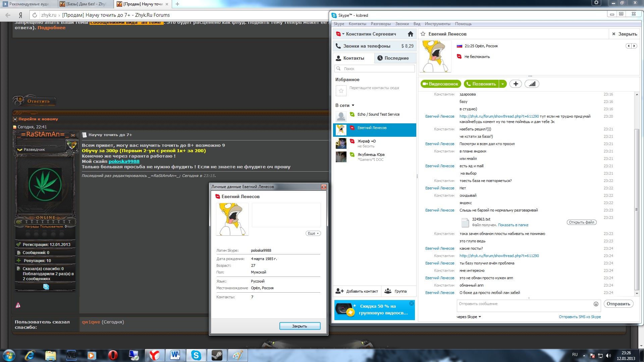Switch to the Последние tab
The width and height of the screenshot is (644, 362).
(396, 58)
